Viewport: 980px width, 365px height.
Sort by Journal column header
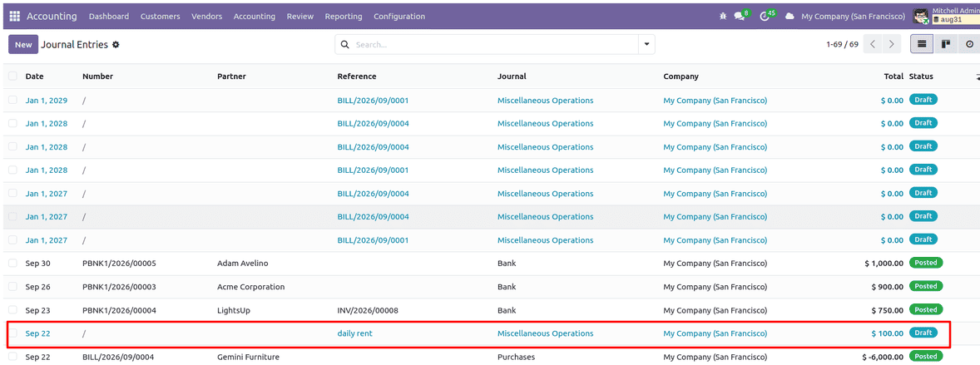click(x=512, y=76)
